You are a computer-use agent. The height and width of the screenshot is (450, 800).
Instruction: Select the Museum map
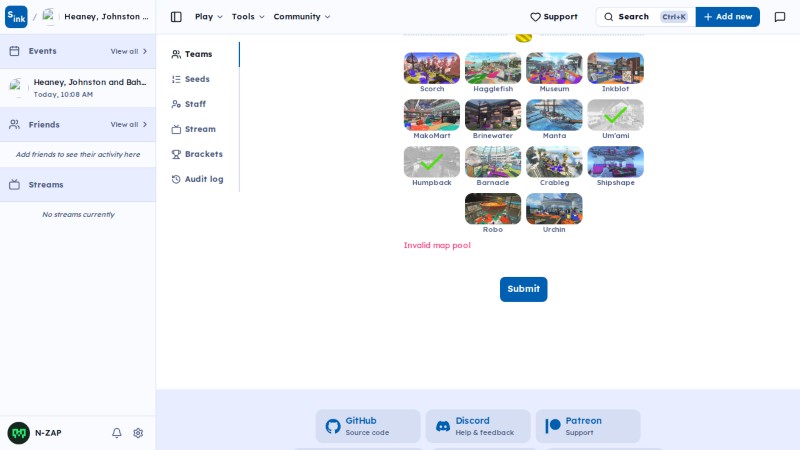(x=554, y=68)
